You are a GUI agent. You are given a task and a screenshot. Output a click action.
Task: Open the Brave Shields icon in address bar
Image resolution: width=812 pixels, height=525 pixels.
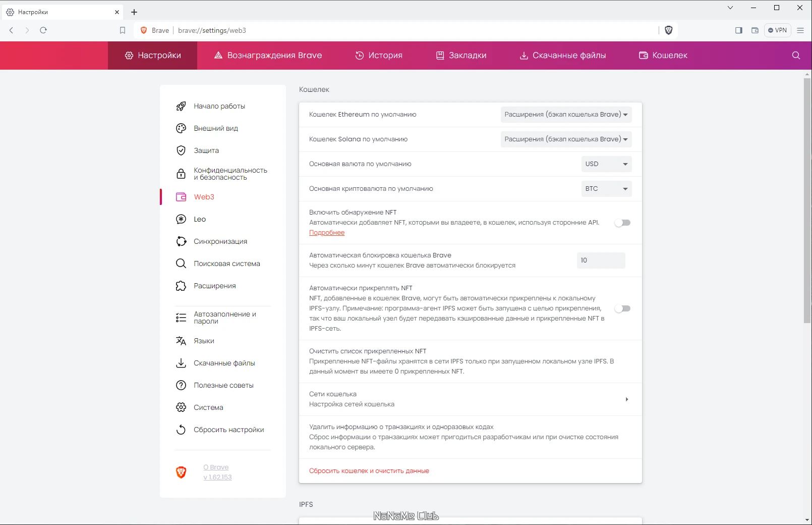point(668,30)
